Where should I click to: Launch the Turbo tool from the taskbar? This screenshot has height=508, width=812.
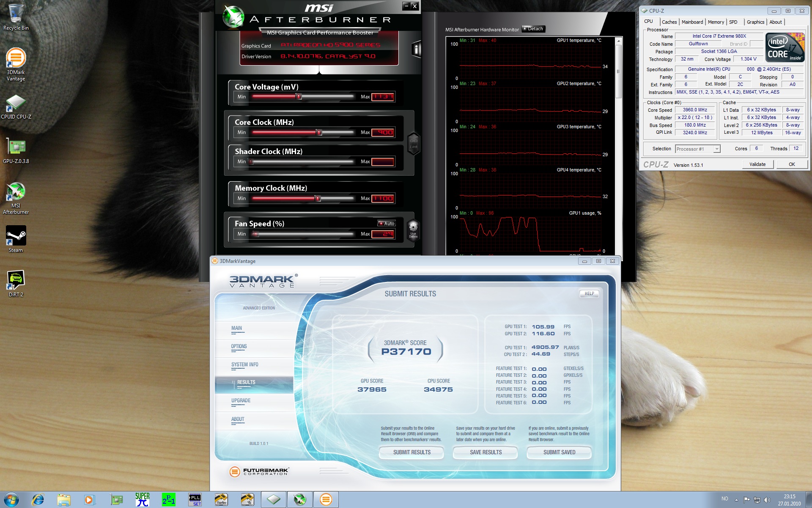[221, 500]
